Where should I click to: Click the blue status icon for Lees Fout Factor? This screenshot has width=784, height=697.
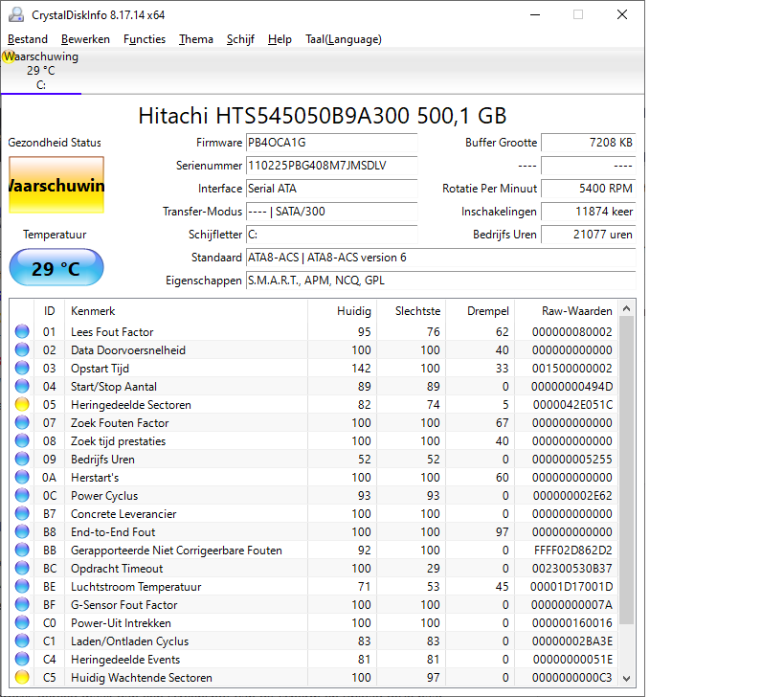22,332
